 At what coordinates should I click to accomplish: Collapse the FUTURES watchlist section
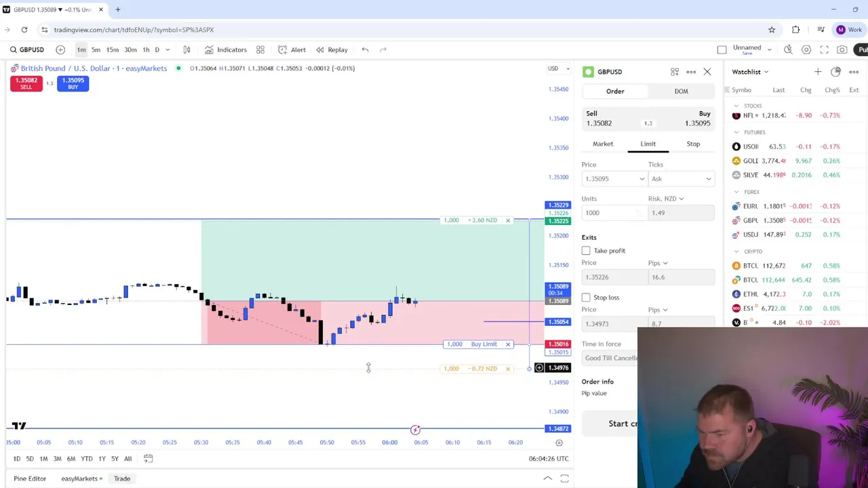[x=736, y=133]
